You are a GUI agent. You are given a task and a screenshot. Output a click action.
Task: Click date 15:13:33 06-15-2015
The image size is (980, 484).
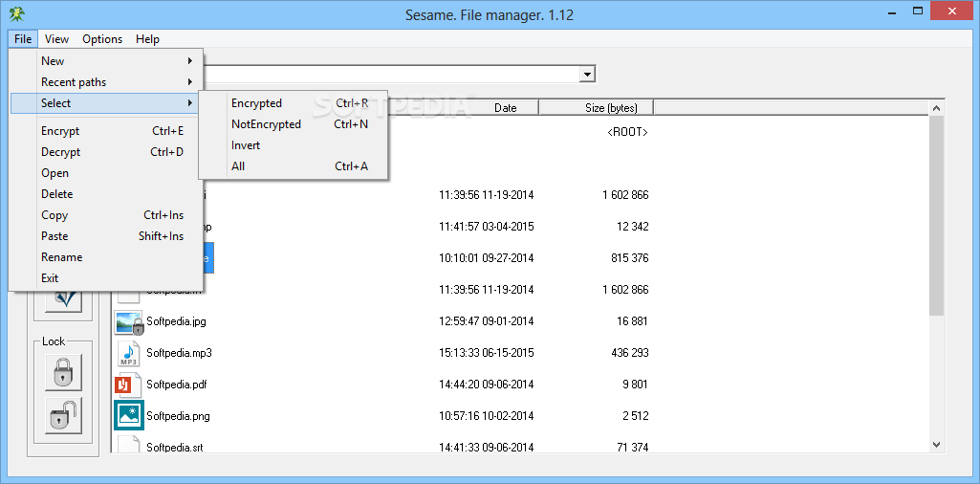[x=487, y=353]
